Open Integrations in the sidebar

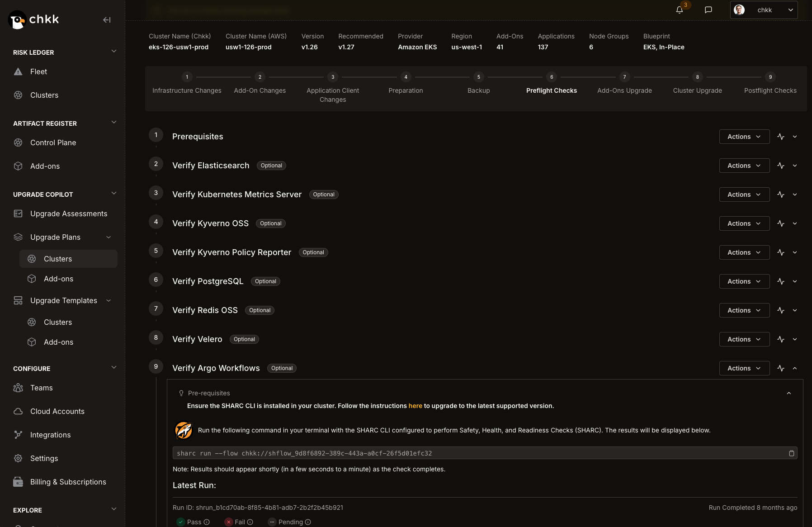tap(50, 435)
